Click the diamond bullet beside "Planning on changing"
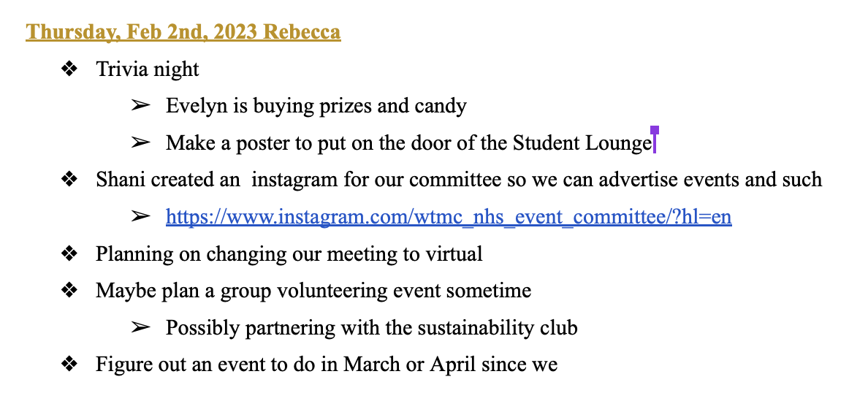Viewport: 868px width, 412px height. coord(70,253)
